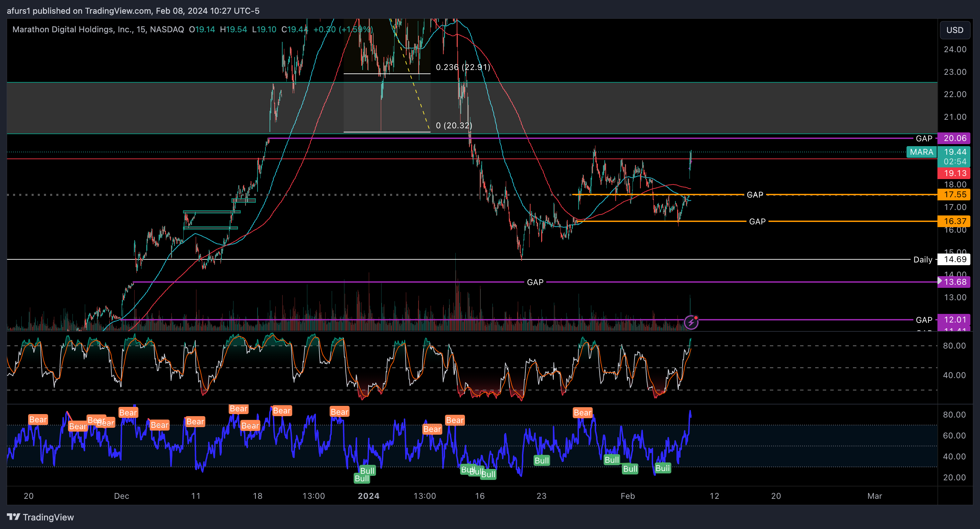The image size is (980, 529).
Task: Select the Daily line text label
Action: 923,260
